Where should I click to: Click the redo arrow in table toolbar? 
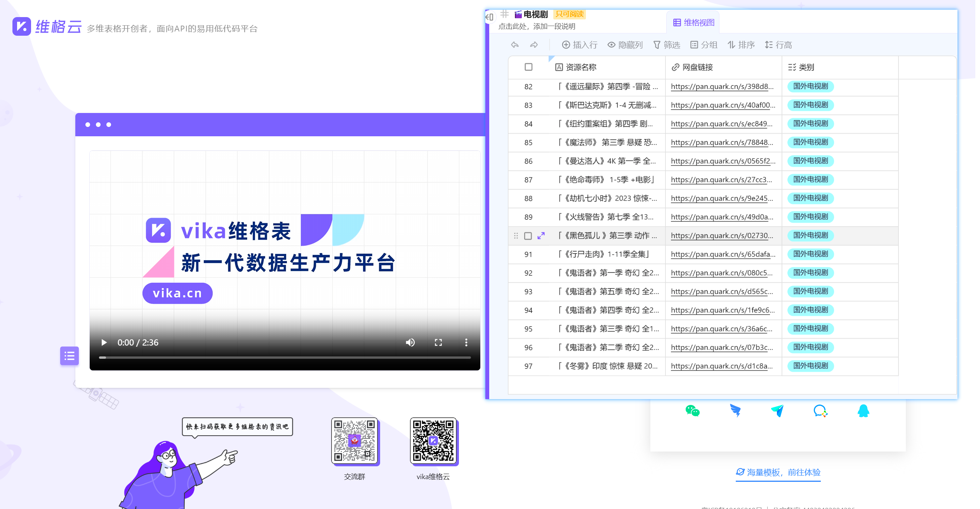(x=534, y=45)
